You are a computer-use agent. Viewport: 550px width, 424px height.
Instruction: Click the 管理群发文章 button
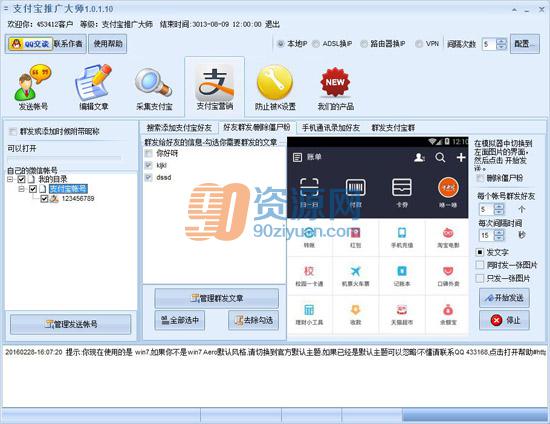[x=216, y=298]
